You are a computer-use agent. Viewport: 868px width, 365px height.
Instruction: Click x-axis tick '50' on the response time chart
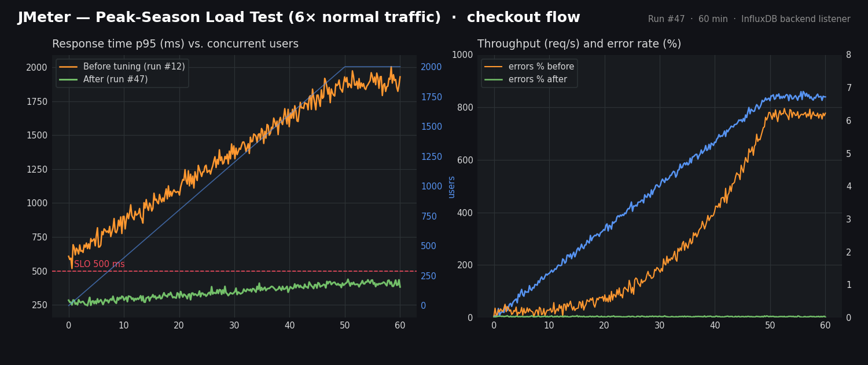coord(345,326)
